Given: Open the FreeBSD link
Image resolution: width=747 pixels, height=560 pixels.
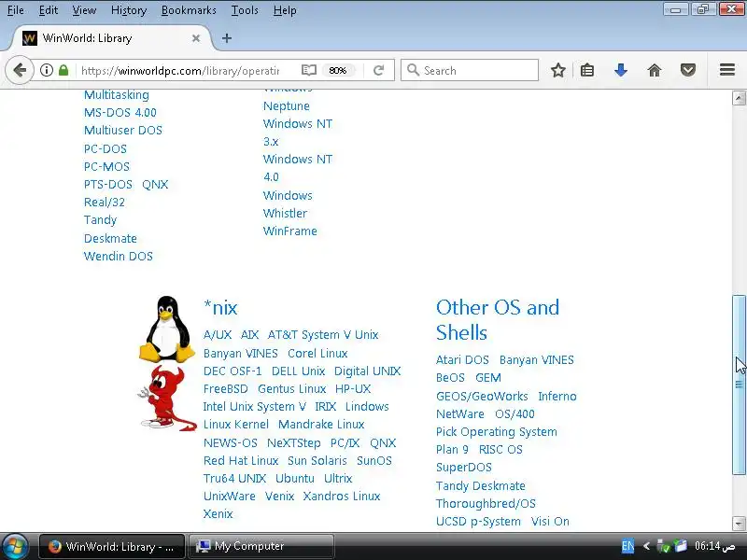Looking at the screenshot, I should point(225,388).
